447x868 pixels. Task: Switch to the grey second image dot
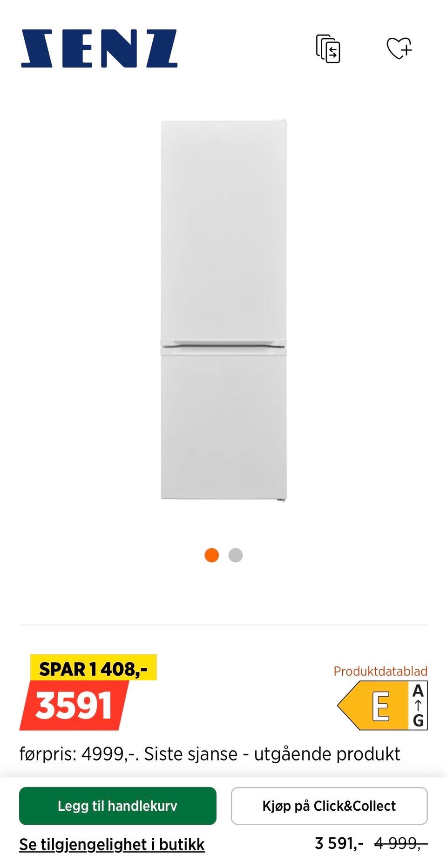[236, 555]
